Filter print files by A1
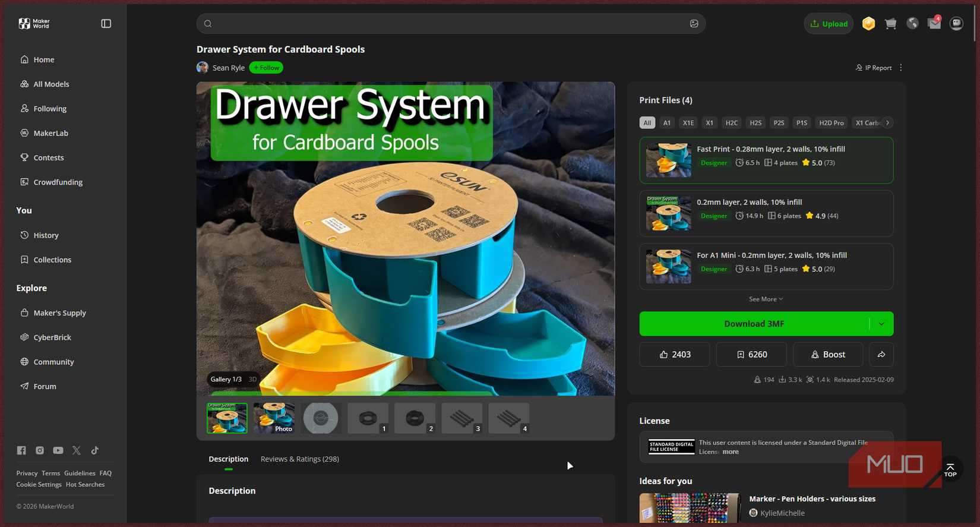This screenshot has width=980, height=527. pos(667,123)
